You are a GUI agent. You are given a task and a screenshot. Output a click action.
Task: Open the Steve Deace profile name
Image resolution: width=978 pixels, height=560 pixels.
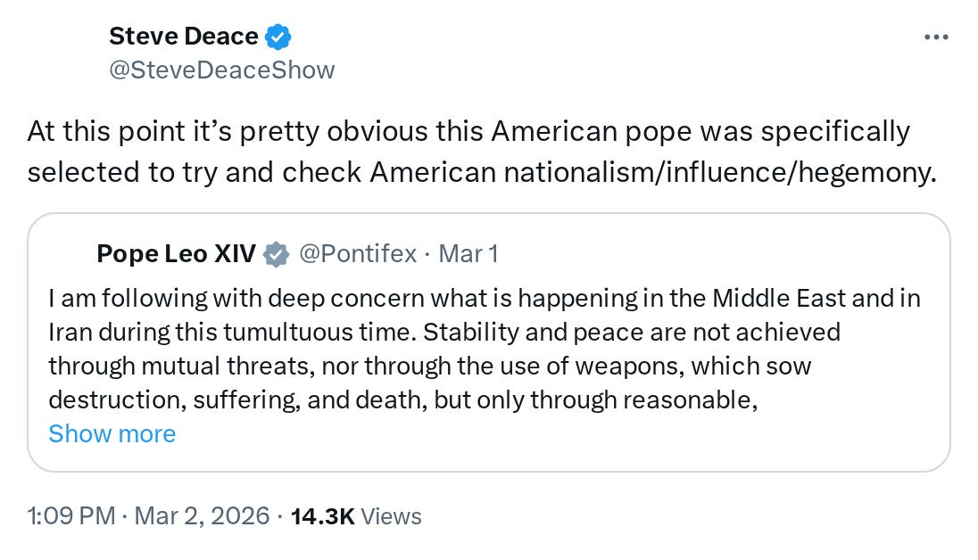(183, 37)
